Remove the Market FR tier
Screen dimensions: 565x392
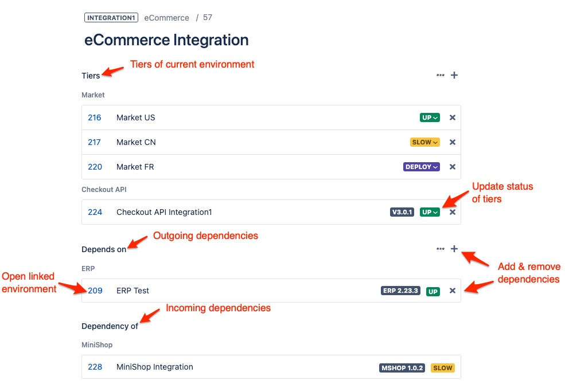click(x=452, y=167)
